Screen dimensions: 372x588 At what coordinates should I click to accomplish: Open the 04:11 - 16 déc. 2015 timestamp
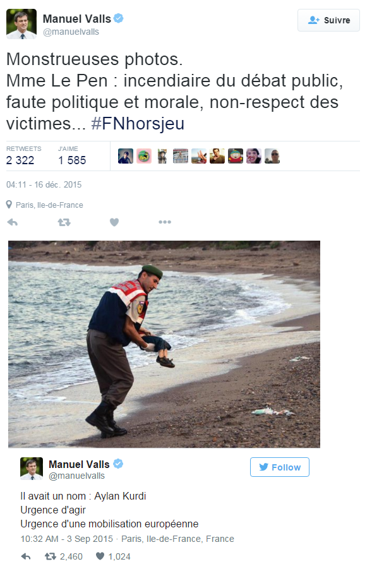[44, 184]
